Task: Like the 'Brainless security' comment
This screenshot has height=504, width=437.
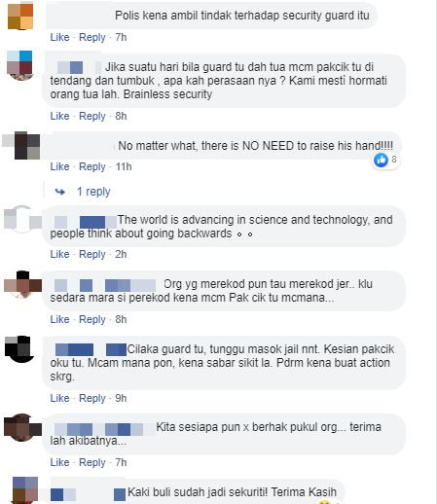Action: tap(59, 116)
